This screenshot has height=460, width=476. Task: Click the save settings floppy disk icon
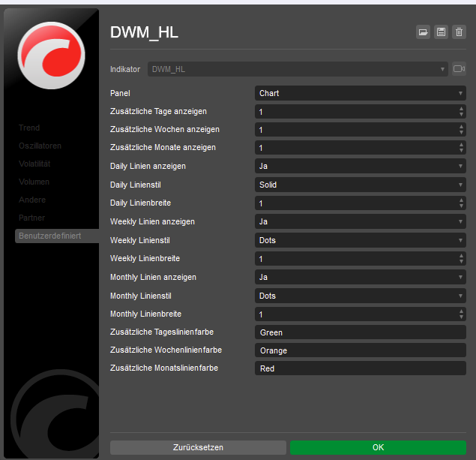[x=441, y=32]
